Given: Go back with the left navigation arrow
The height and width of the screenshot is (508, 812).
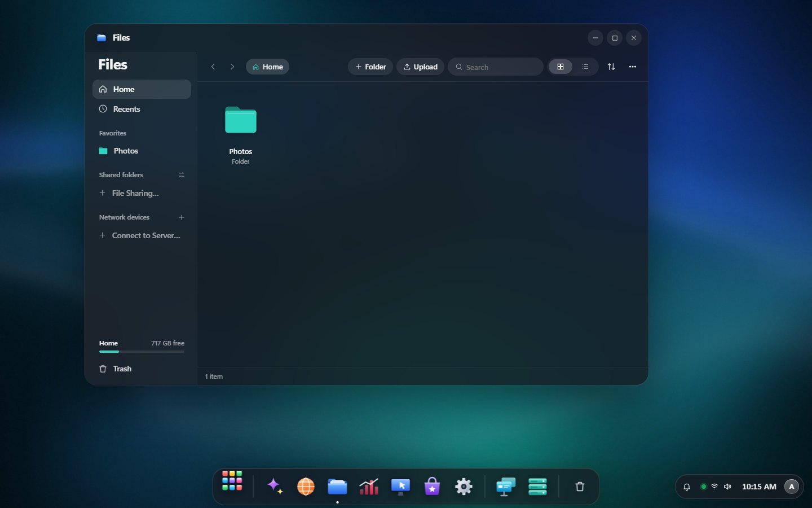Looking at the screenshot, I should coord(213,67).
